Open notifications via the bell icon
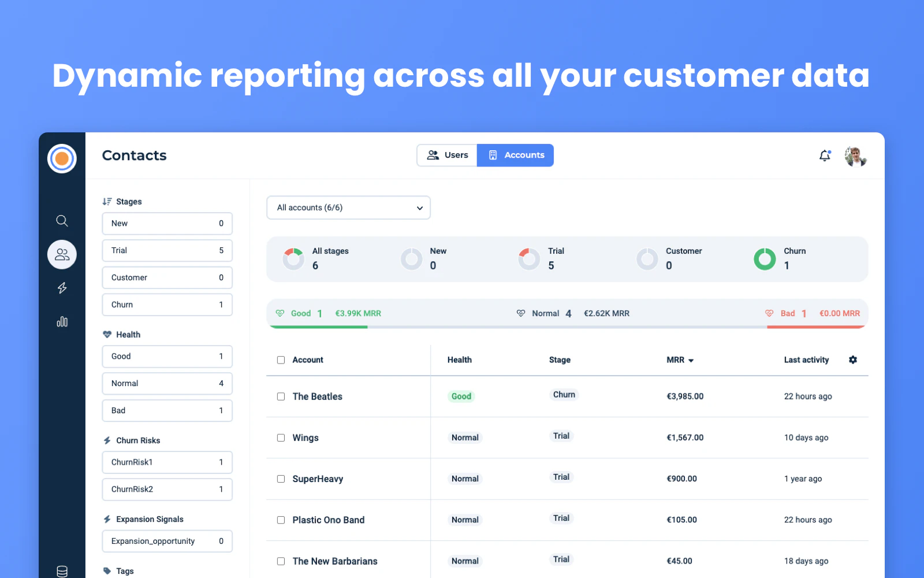Image resolution: width=924 pixels, height=578 pixels. coord(824,155)
